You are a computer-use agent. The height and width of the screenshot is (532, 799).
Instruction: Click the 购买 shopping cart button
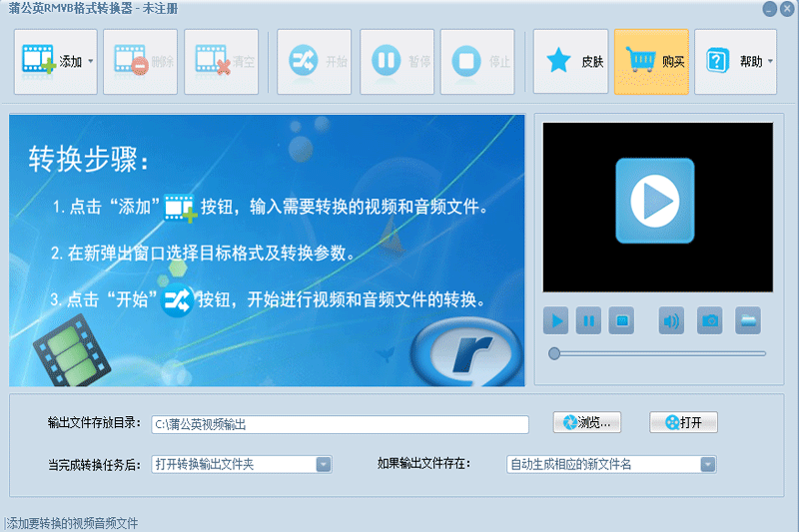click(651, 62)
